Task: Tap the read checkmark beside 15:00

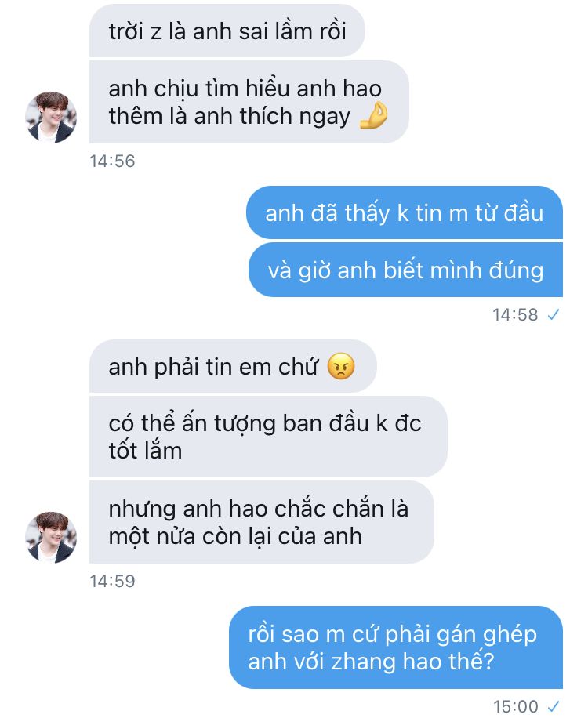Action: 554,706
